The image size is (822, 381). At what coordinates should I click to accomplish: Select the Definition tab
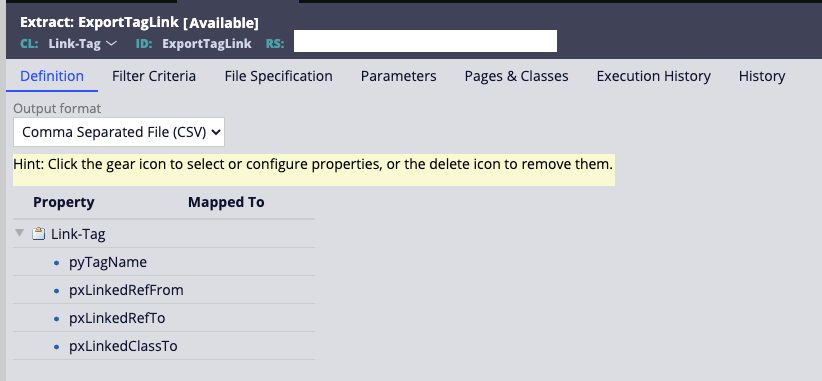coord(52,77)
